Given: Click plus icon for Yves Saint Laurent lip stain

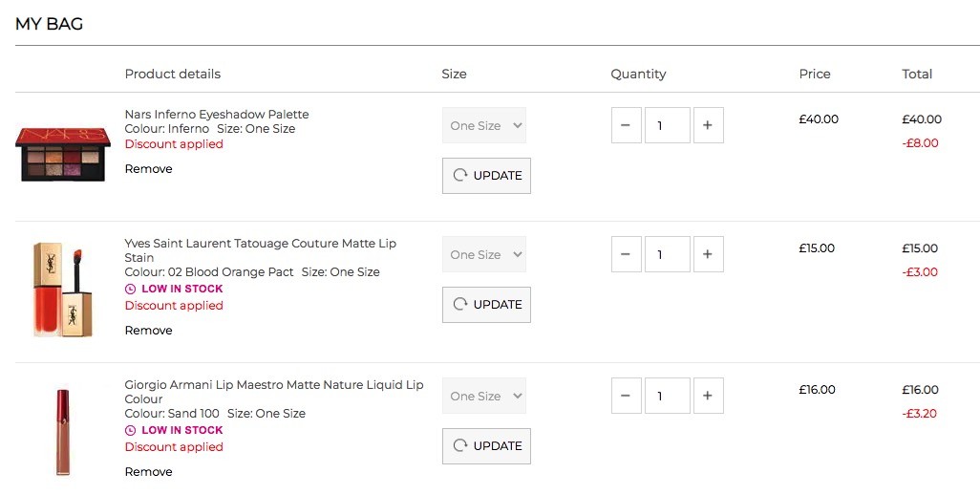Looking at the screenshot, I should 708,254.
